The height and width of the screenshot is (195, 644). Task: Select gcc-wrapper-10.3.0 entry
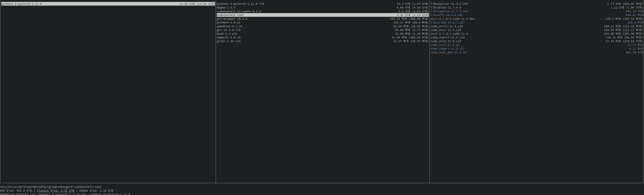click(232, 19)
